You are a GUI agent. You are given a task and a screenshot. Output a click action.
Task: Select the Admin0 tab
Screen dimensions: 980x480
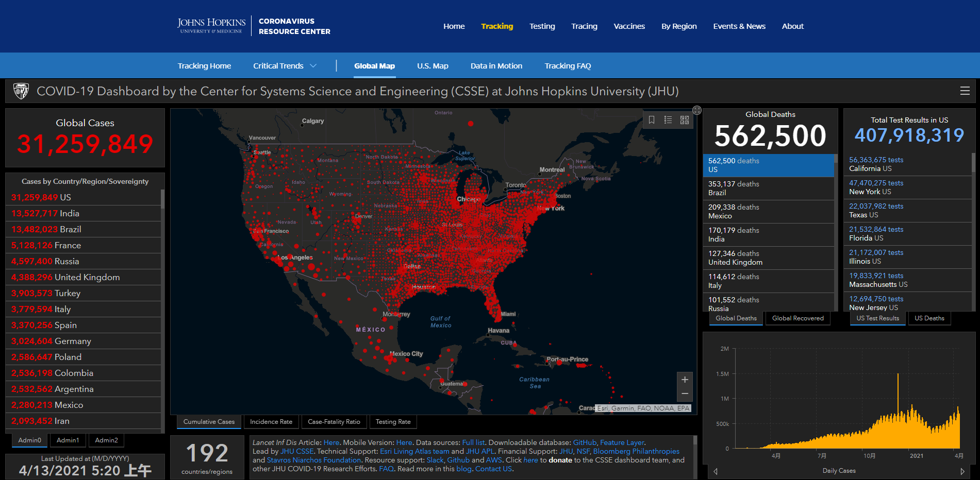coord(29,440)
